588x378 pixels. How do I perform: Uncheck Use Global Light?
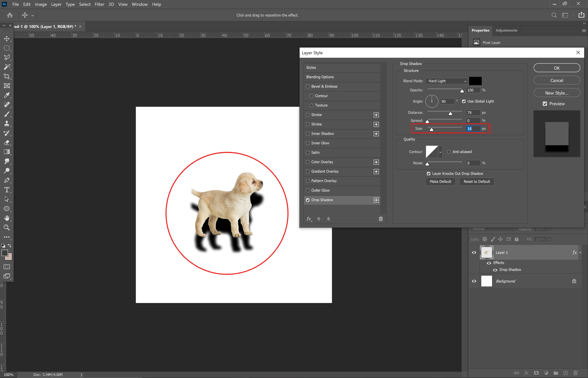[464, 101]
